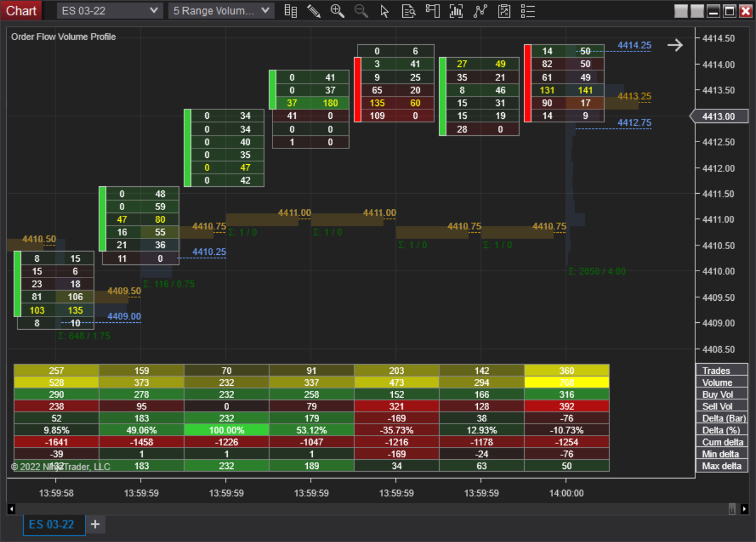Open the strategies icon
756x542 pixels.
click(480, 11)
